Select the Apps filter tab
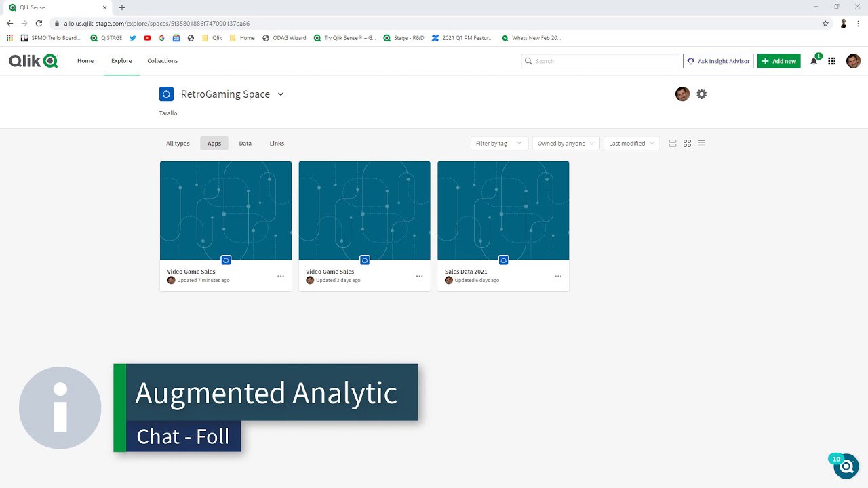 click(x=214, y=144)
